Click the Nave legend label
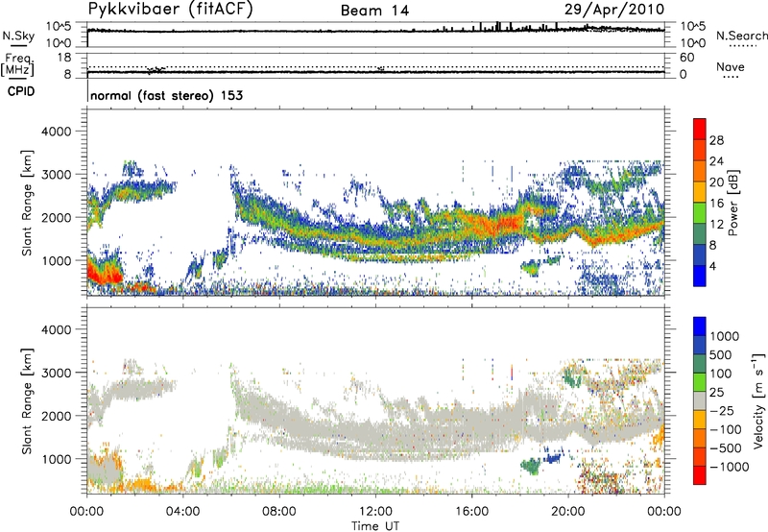Image resolution: width=768 pixels, height=532 pixels. [731, 66]
